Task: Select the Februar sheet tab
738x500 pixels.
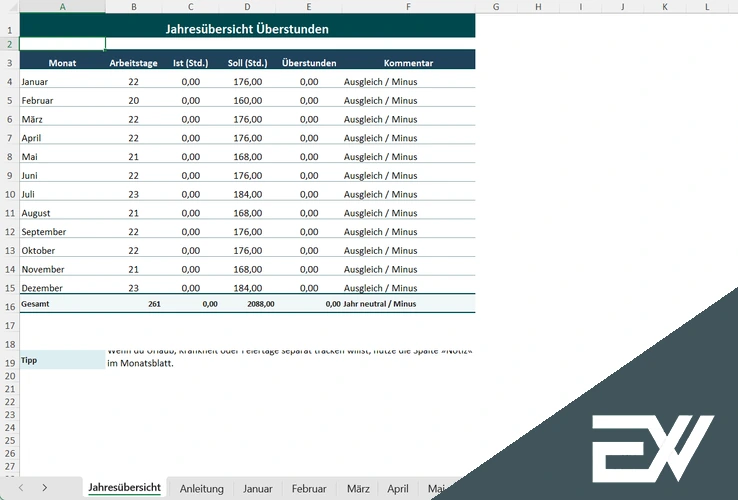Action: [309, 489]
